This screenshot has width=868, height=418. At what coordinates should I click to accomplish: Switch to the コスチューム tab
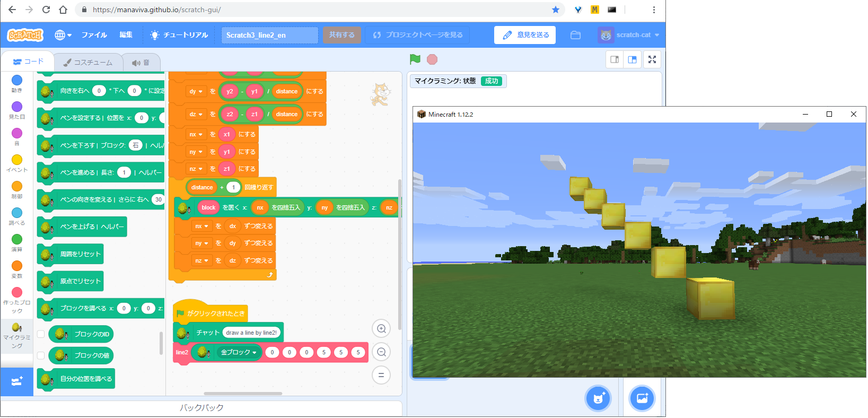[88, 63]
